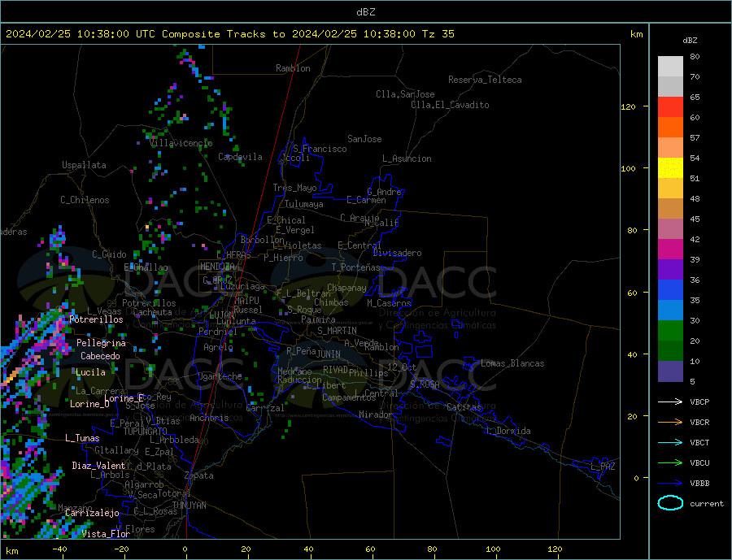Click the blue VBBB arrow legend icon
This screenshot has width=732, height=560.
pyautogui.click(x=670, y=483)
